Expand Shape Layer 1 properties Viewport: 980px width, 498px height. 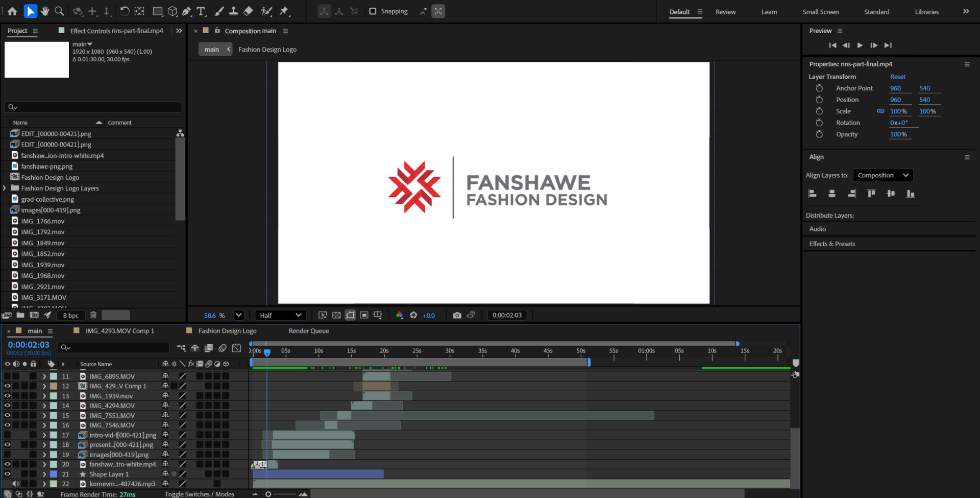click(x=44, y=474)
